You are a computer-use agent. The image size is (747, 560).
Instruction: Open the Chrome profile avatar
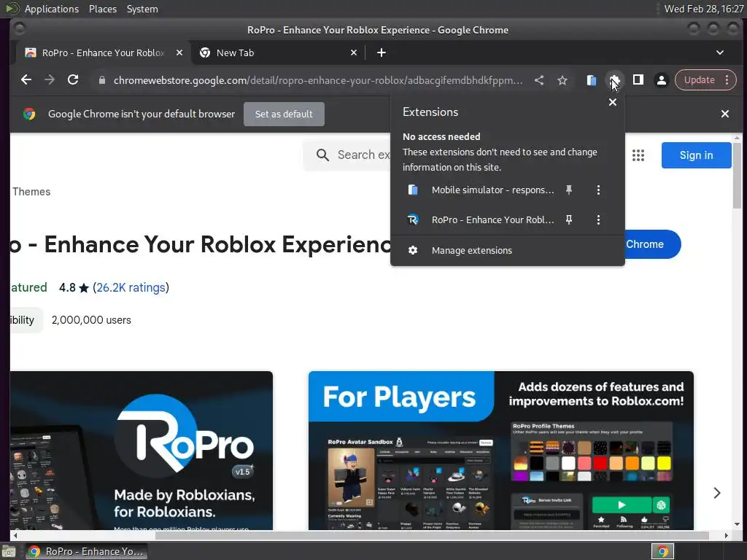[661, 80]
